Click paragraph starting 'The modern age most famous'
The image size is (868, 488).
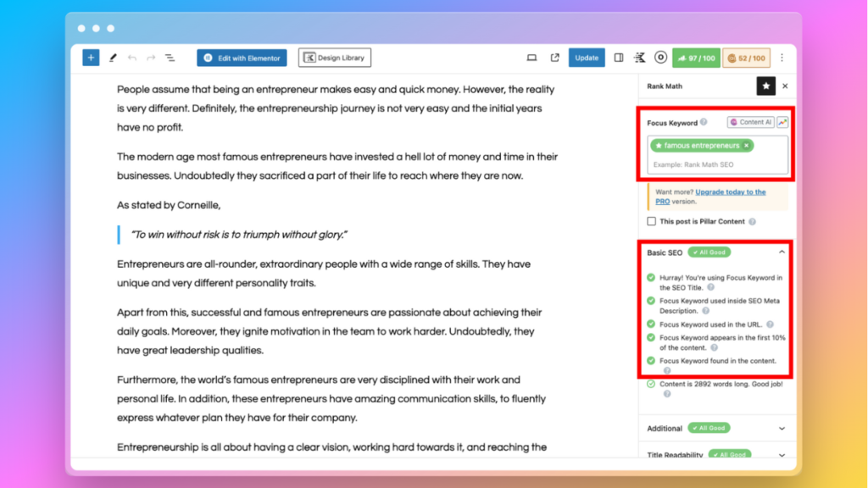337,166
